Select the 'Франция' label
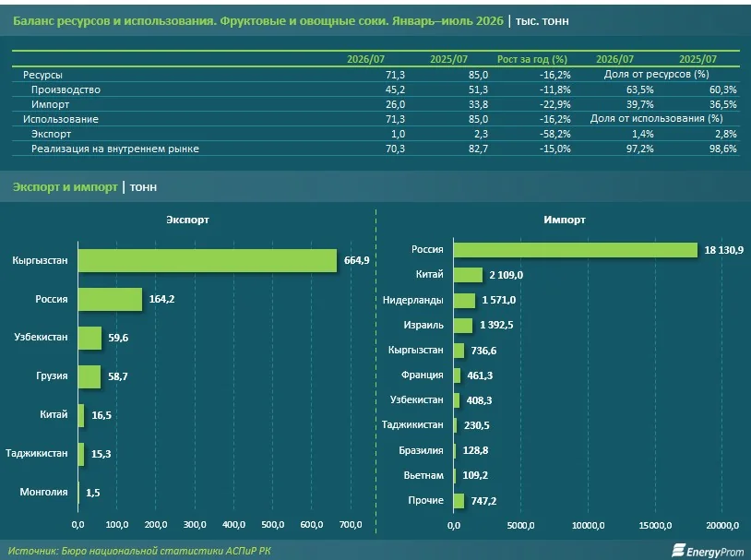This screenshot has width=751, height=560. pos(422,375)
